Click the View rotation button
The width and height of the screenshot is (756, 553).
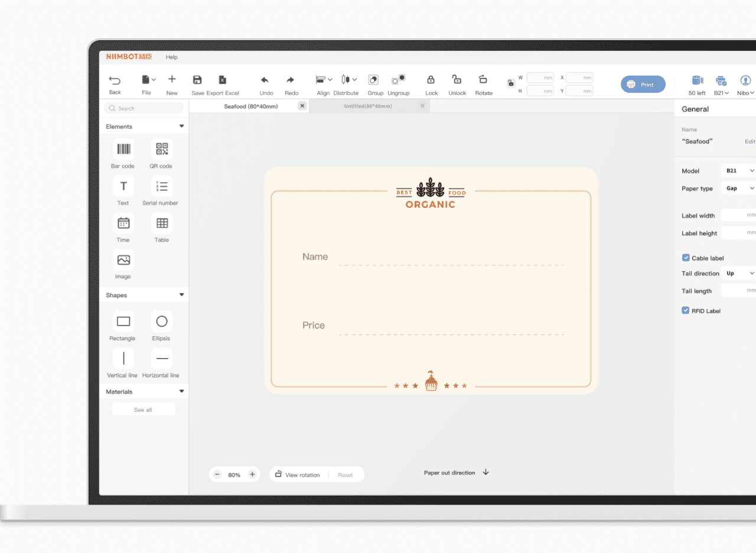pos(298,475)
